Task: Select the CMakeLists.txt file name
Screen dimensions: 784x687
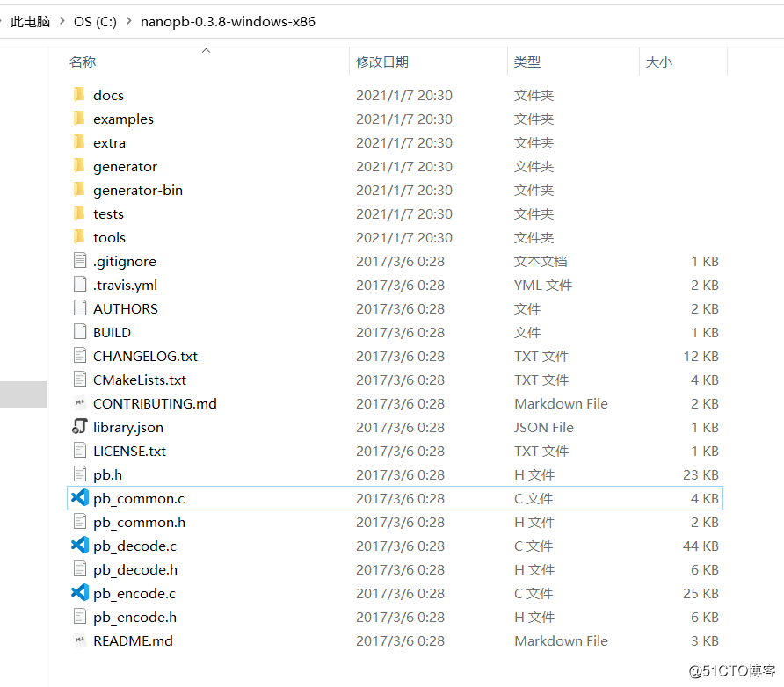Action: [x=140, y=380]
